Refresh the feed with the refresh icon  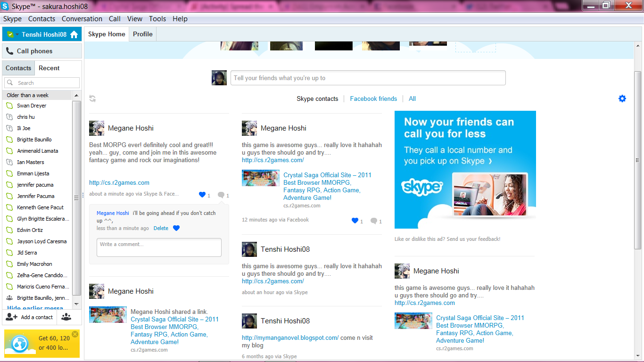pos(92,99)
